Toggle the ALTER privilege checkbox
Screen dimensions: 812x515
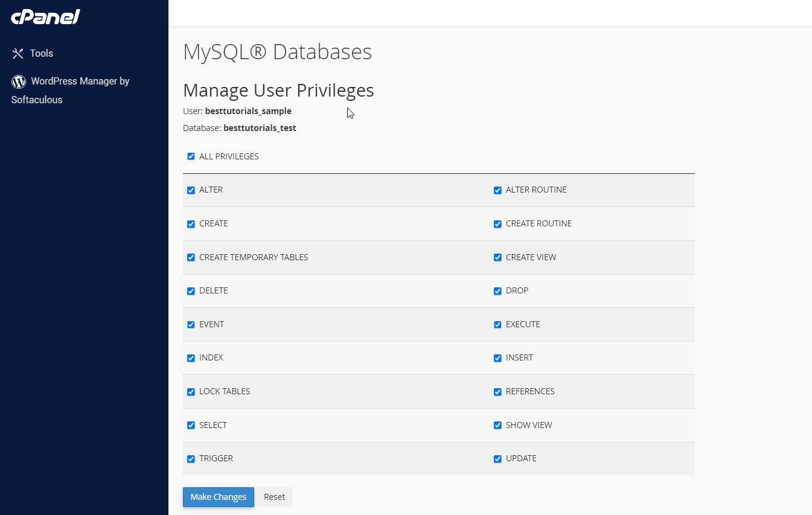click(x=191, y=190)
